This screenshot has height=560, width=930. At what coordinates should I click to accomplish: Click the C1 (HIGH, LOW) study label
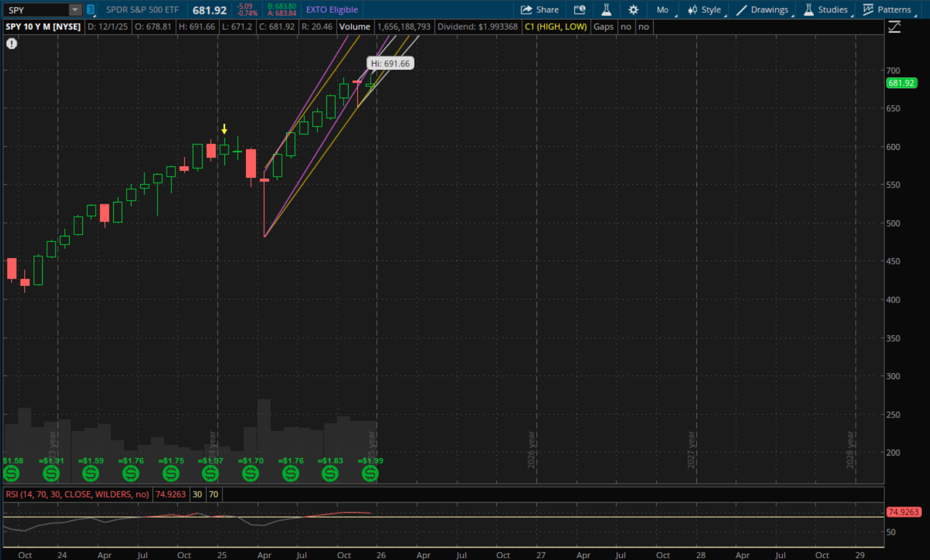point(556,27)
